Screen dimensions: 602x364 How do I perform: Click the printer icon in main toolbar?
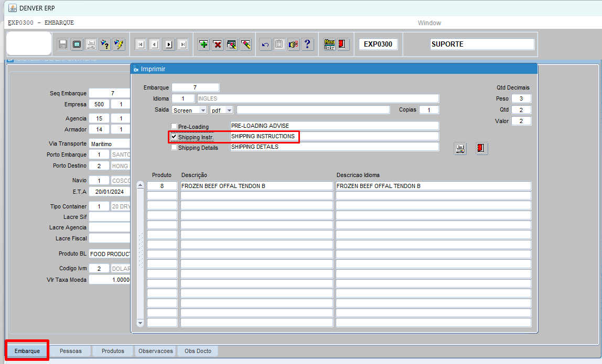[91, 45]
